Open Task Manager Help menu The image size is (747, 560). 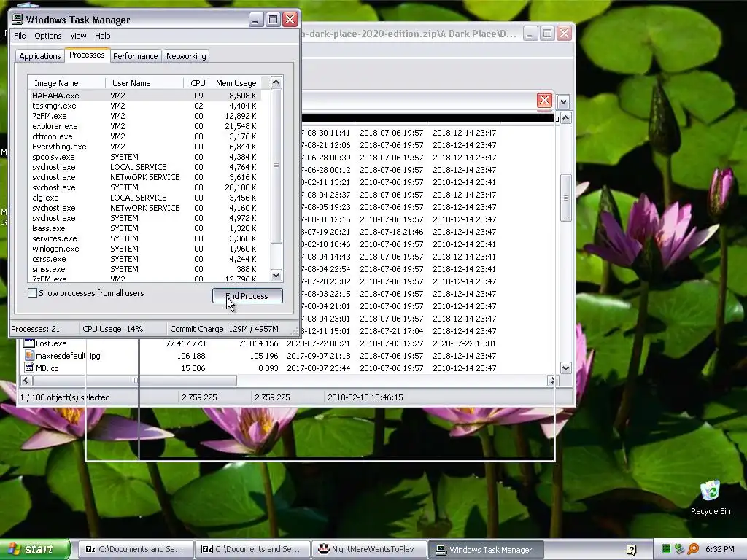pos(102,36)
